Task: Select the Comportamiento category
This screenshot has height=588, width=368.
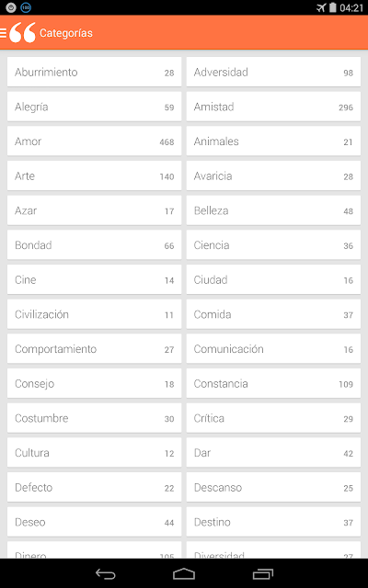Action: pyautogui.click(x=94, y=349)
